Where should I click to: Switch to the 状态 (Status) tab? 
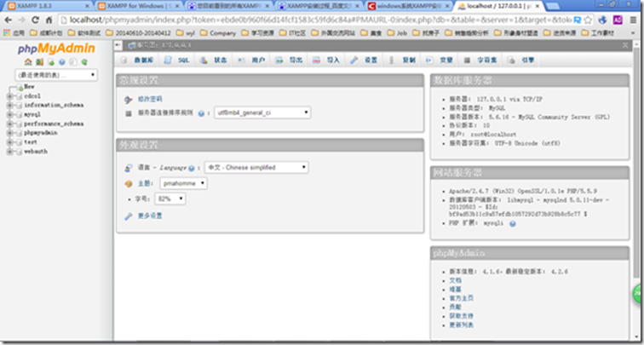point(213,60)
